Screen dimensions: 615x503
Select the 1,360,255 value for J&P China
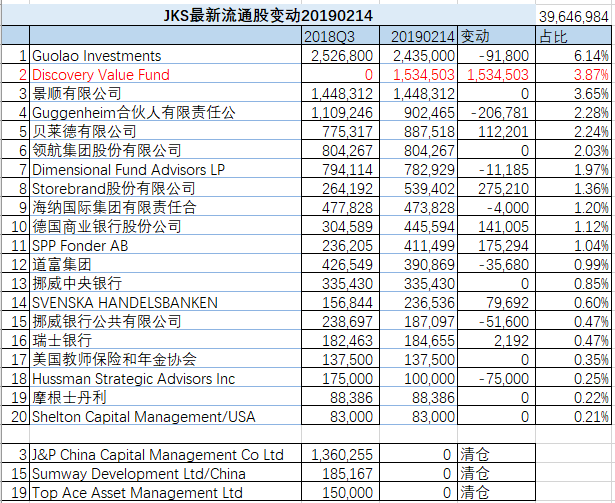(x=342, y=455)
